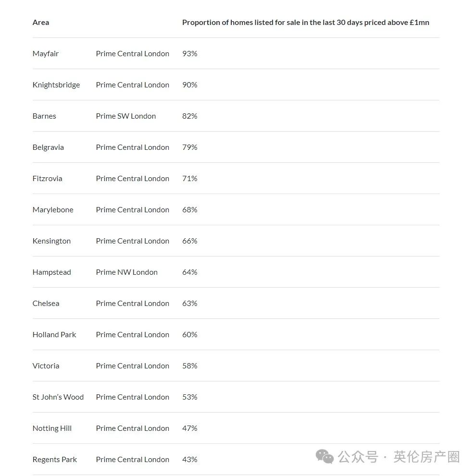
Task: Select the Area column header
Action: [41, 23]
